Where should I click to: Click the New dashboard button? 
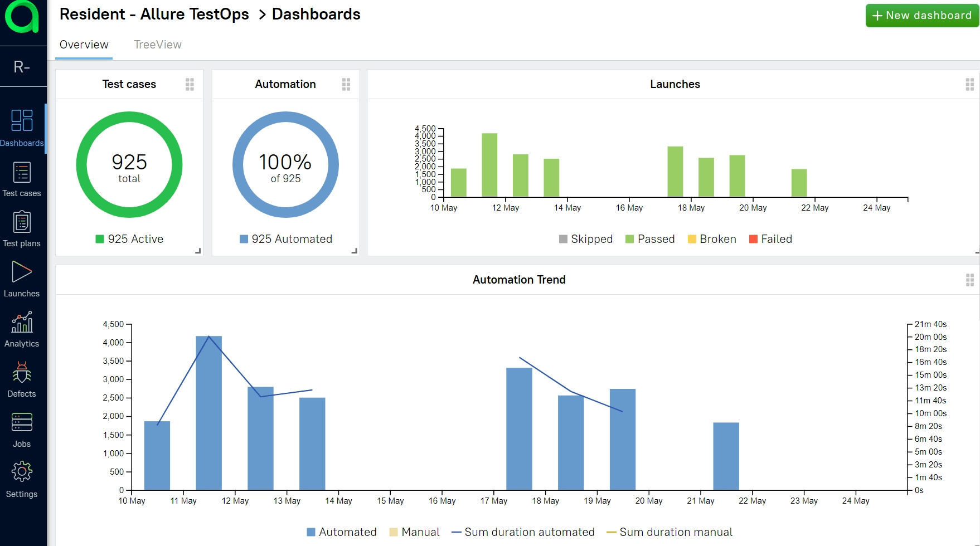click(921, 16)
